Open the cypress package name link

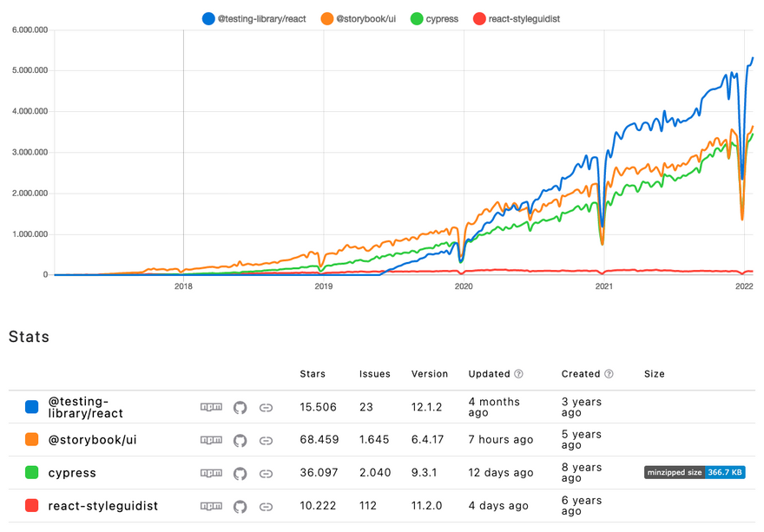[x=72, y=473]
